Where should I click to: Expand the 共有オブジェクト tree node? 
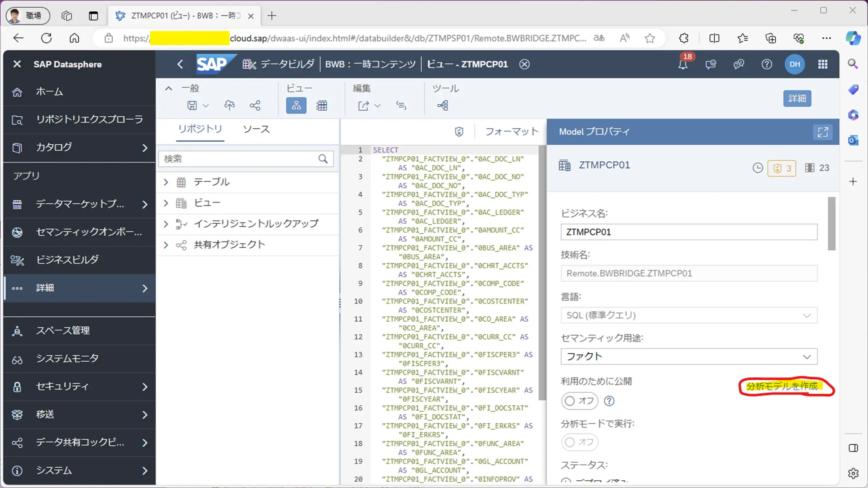point(166,245)
